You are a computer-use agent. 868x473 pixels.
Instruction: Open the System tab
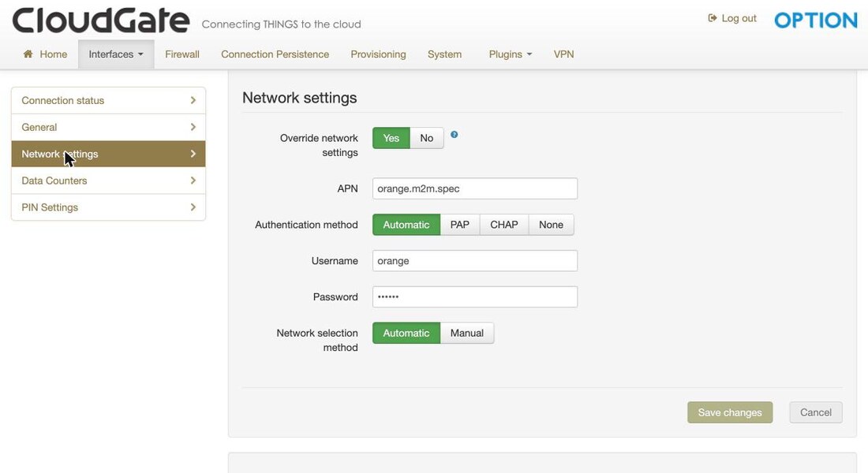tap(444, 54)
